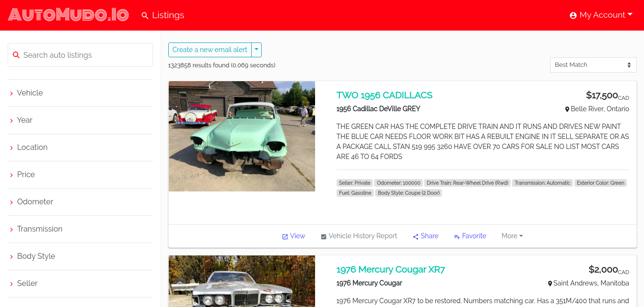The image size is (644, 307).
Task: Open the Best Match sort dropdown
Action: pyautogui.click(x=593, y=65)
